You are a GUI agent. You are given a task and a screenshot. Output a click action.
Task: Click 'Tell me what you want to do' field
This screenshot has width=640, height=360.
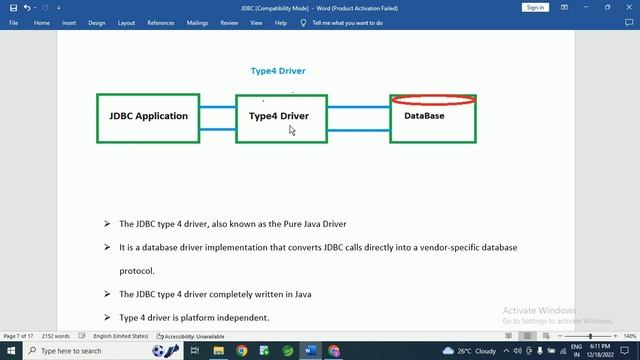(347, 23)
